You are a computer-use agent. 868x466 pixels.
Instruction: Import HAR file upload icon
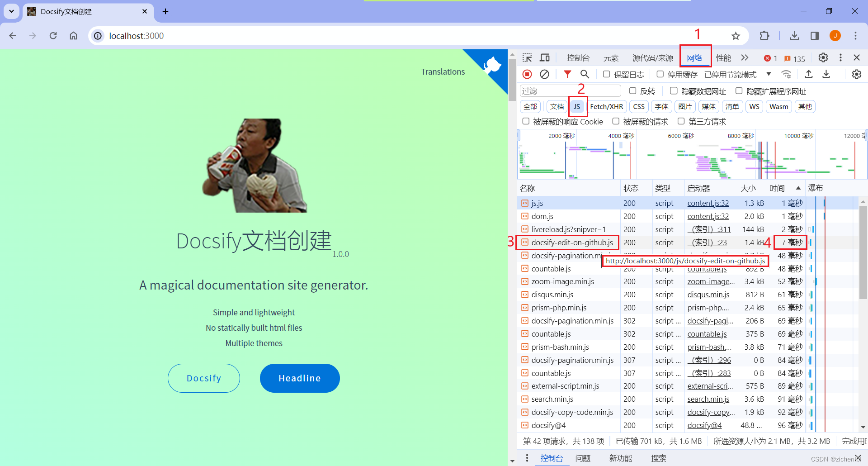click(809, 74)
